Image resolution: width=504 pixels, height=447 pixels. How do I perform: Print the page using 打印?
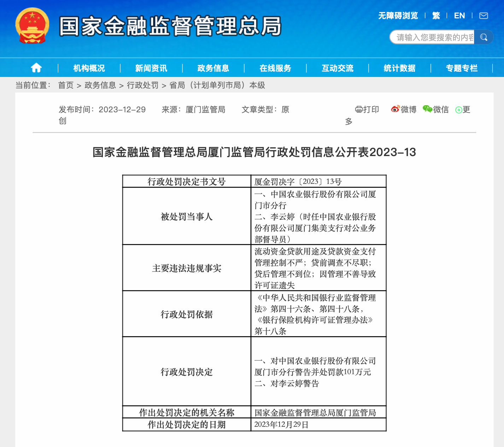pos(367,109)
